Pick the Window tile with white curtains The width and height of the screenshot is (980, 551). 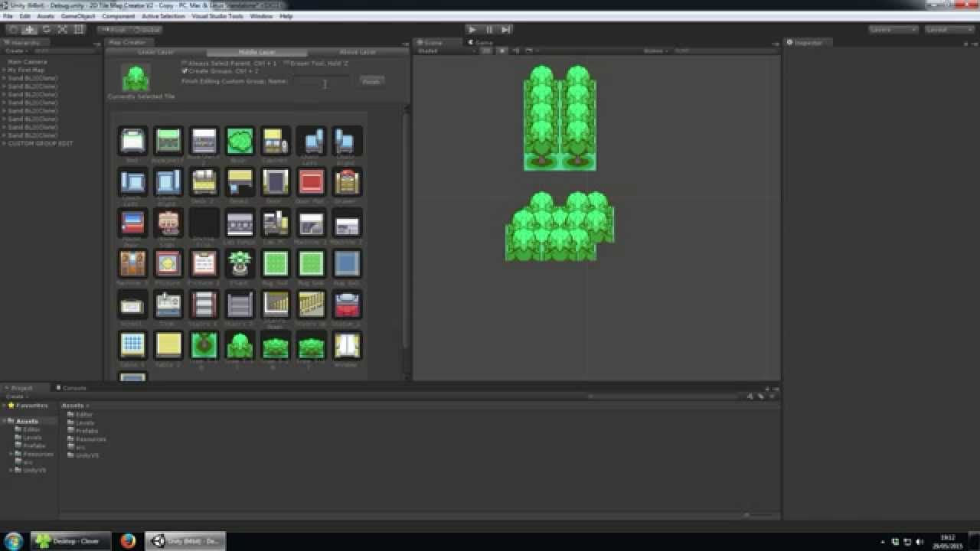348,345
